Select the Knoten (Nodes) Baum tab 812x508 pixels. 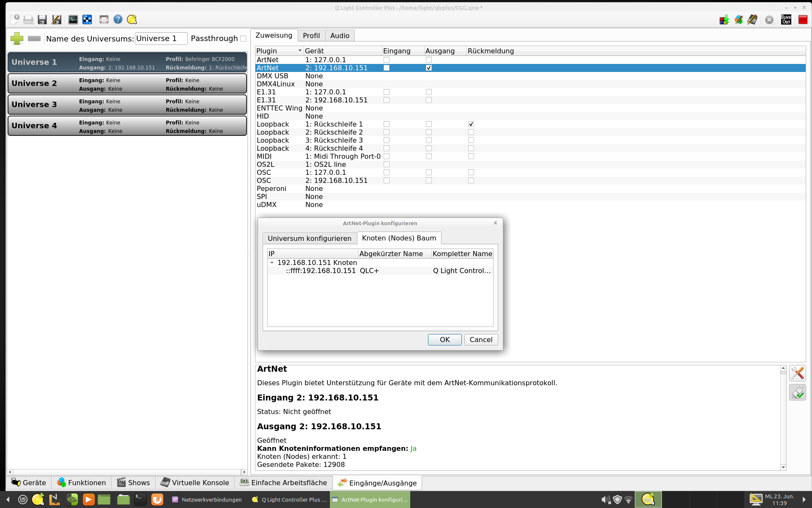coord(399,238)
